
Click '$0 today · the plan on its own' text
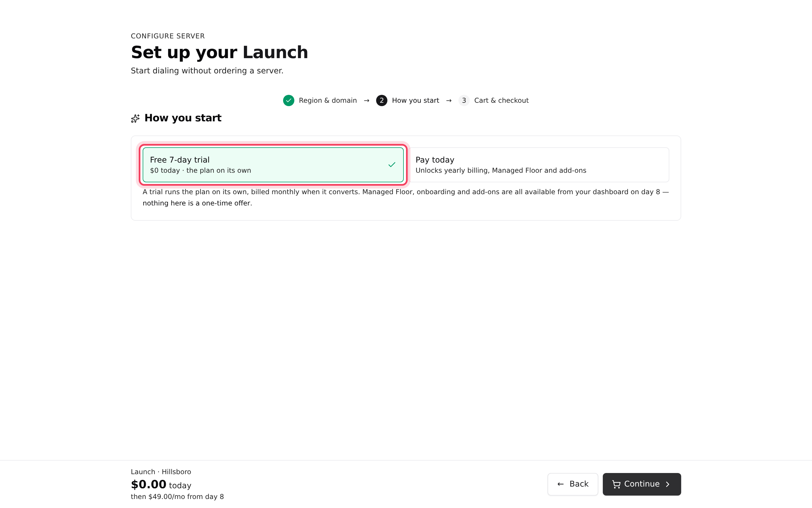pos(200,170)
